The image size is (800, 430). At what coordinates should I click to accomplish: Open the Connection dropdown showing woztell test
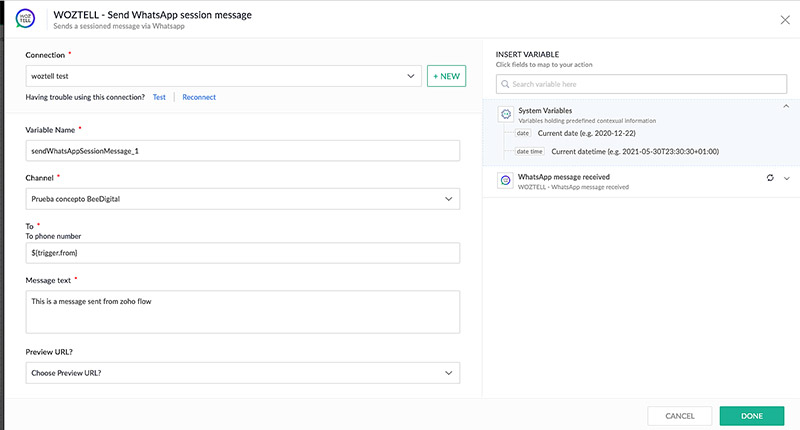[x=223, y=76]
